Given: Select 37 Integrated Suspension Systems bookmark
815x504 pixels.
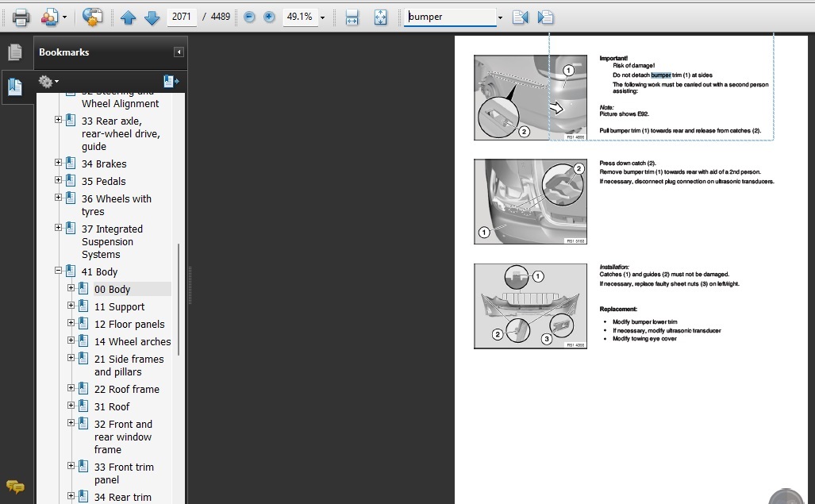Looking at the screenshot, I should coord(112,241).
